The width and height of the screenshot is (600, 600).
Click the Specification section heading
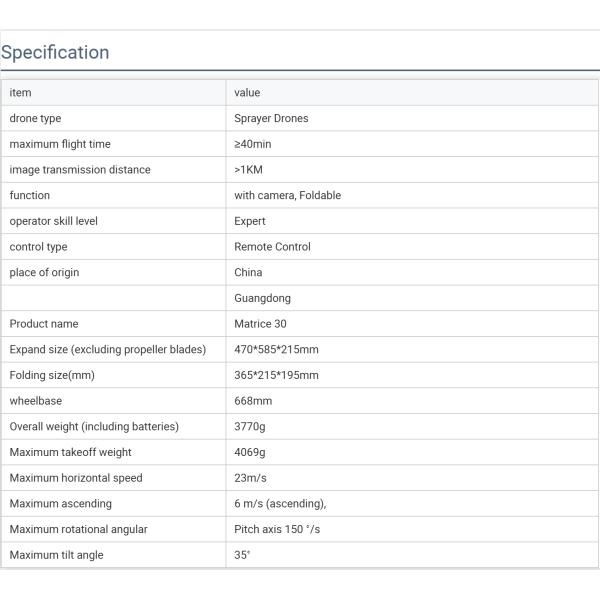(55, 52)
